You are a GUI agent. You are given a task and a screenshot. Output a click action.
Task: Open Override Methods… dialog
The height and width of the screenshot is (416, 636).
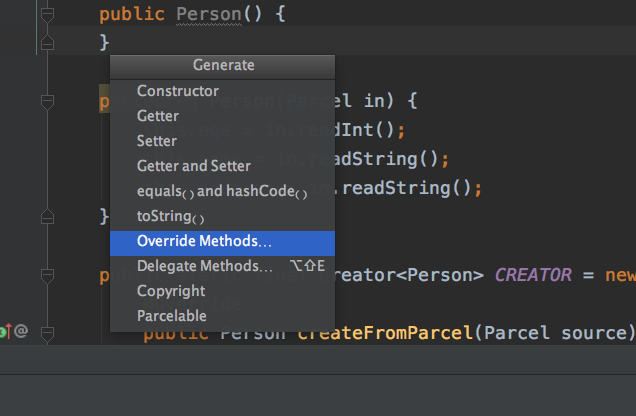[204, 241]
